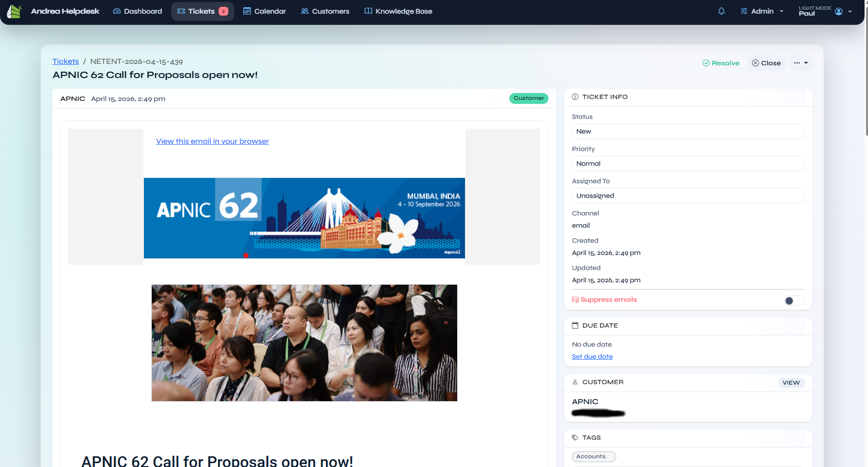This screenshot has height=467, width=868.
Task: Click the Accounts tag chip
Action: click(593, 457)
